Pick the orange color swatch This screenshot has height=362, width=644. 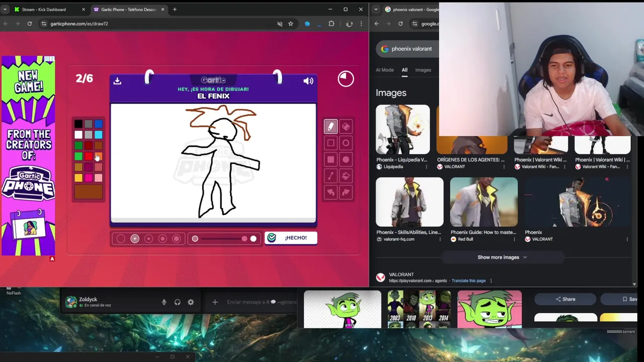[98, 156]
